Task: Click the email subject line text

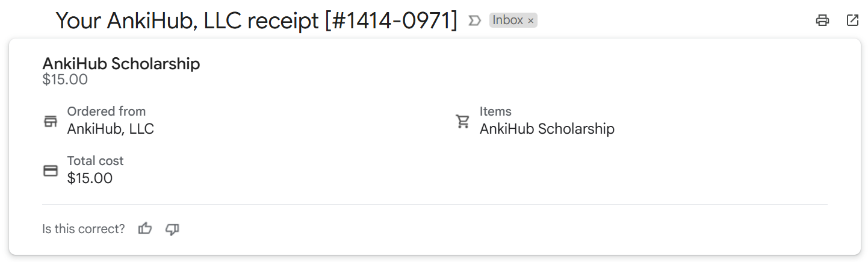Action: [256, 21]
